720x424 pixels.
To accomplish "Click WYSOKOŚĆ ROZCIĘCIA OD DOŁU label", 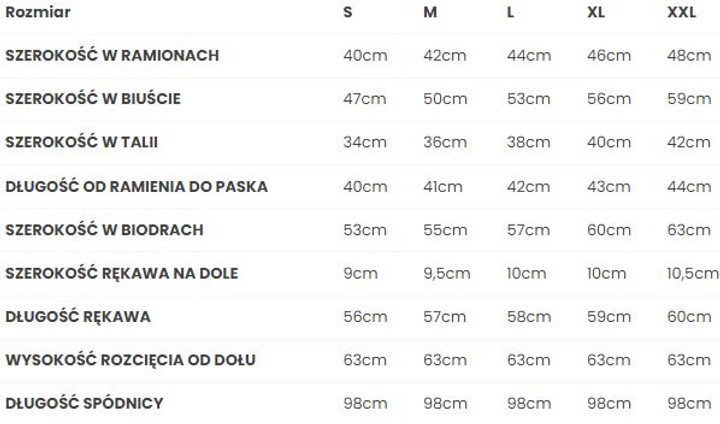I will [130, 360].
